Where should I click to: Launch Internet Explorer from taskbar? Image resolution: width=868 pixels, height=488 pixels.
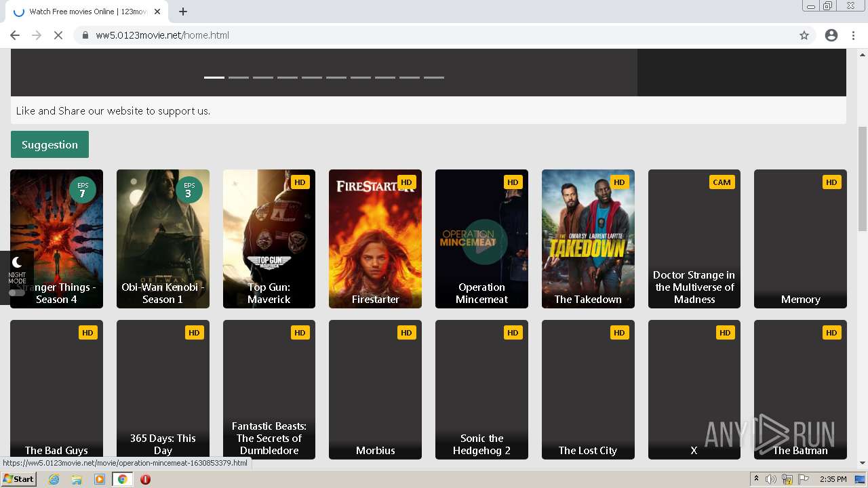click(x=54, y=479)
